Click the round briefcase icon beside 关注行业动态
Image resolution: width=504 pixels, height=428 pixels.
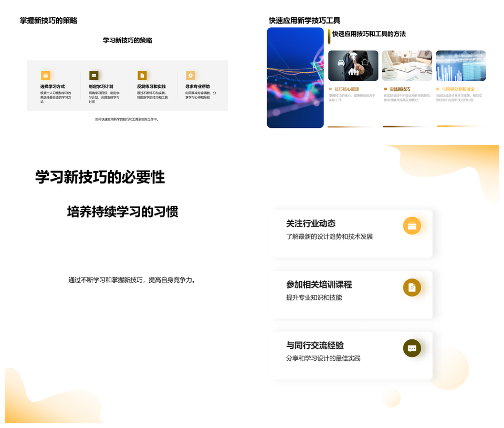[x=412, y=226]
